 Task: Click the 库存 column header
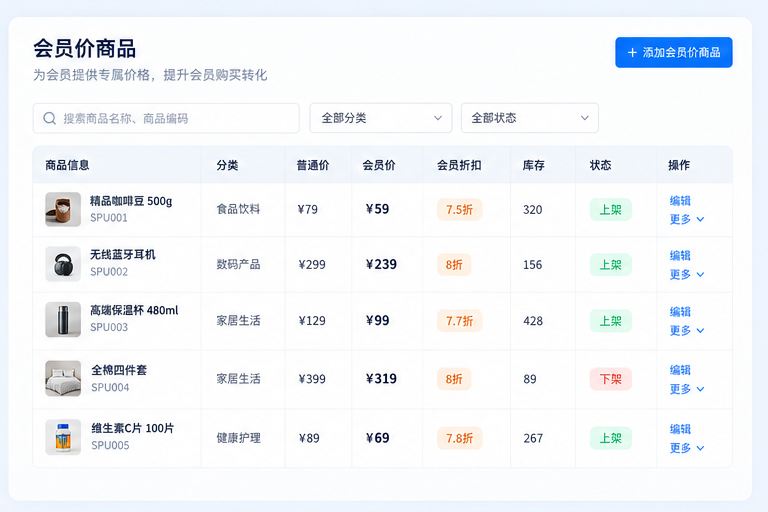(533, 165)
